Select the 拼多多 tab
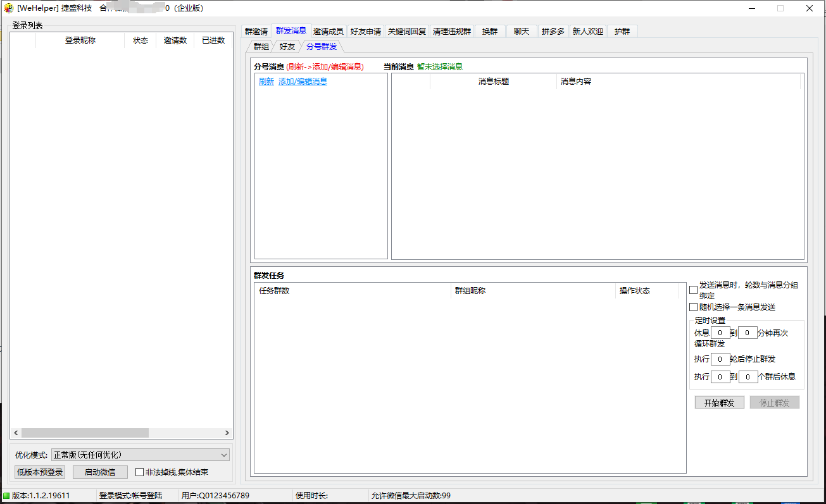This screenshot has width=826, height=504. pos(553,32)
